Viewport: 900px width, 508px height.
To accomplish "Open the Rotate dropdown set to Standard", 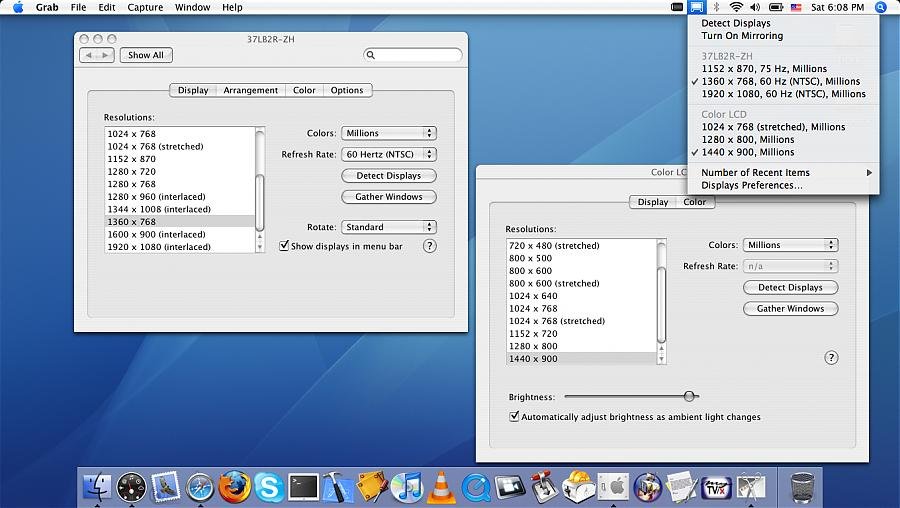I will (389, 227).
